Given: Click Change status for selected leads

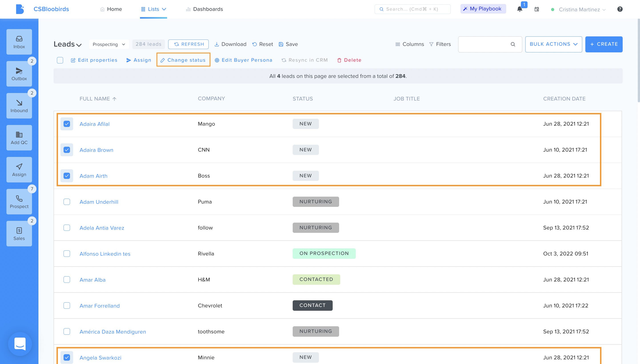Looking at the screenshot, I should [x=183, y=60].
